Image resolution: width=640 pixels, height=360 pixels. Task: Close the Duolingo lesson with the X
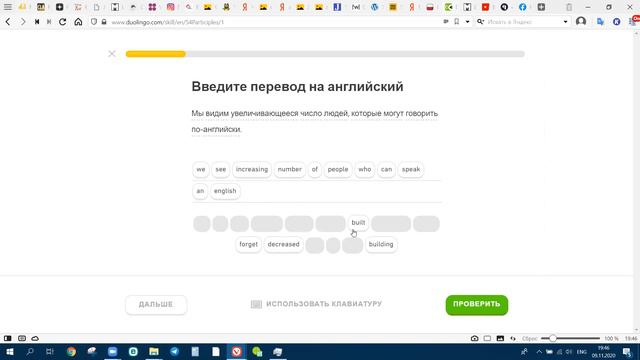pyautogui.click(x=112, y=54)
